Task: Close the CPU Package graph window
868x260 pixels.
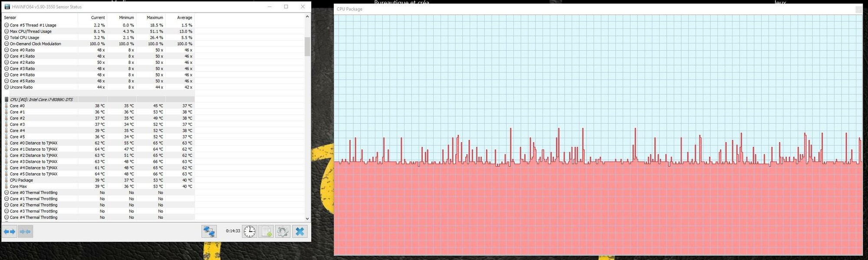Action: click(858, 9)
